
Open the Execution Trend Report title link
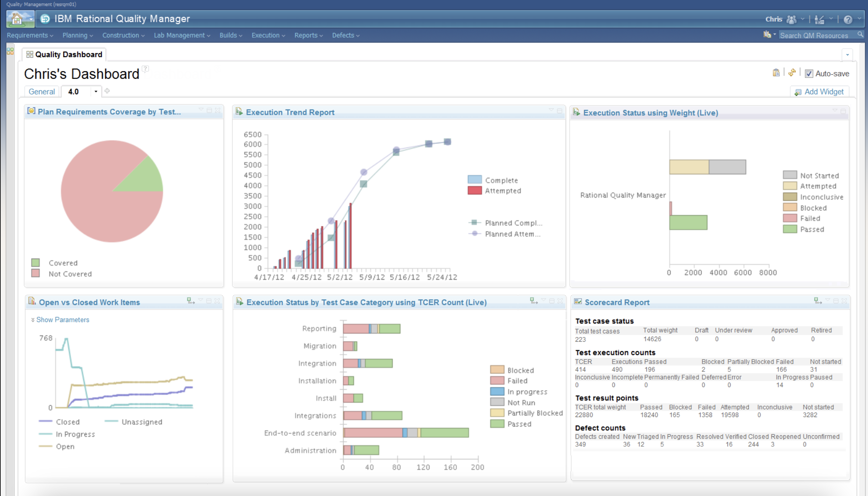tap(290, 112)
